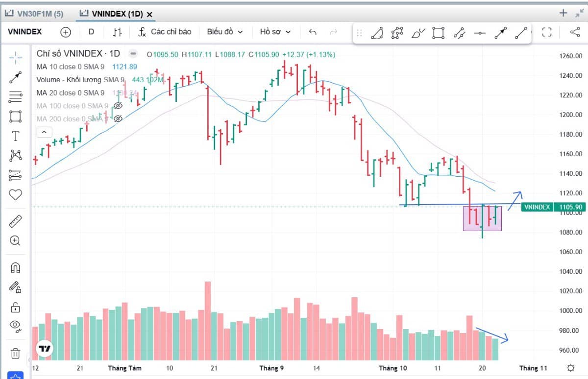The height and width of the screenshot is (379, 588).
Task: Click the Tháng 10 date axis label
Action: (393, 368)
